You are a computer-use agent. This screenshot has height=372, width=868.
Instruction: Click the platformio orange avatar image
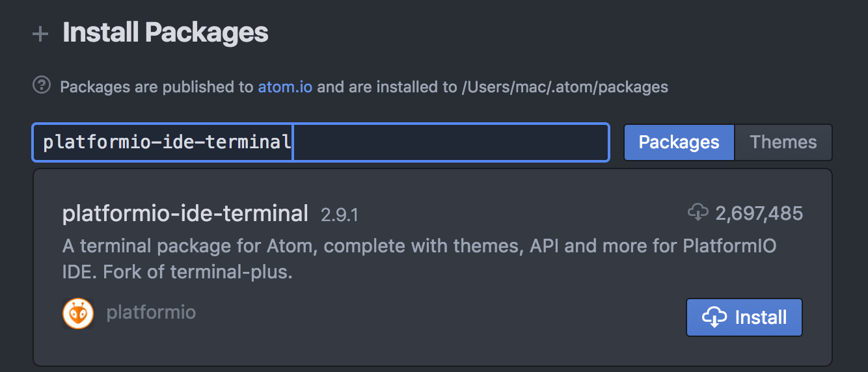tap(78, 313)
